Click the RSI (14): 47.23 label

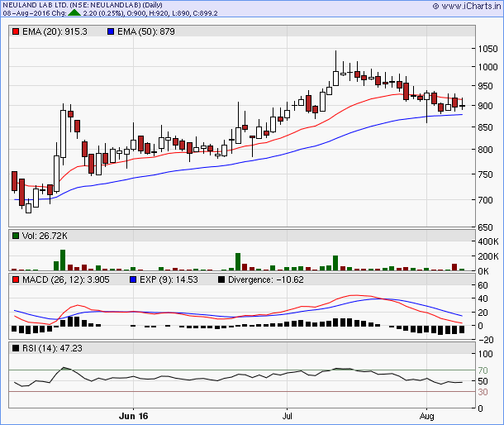[x=52, y=348]
